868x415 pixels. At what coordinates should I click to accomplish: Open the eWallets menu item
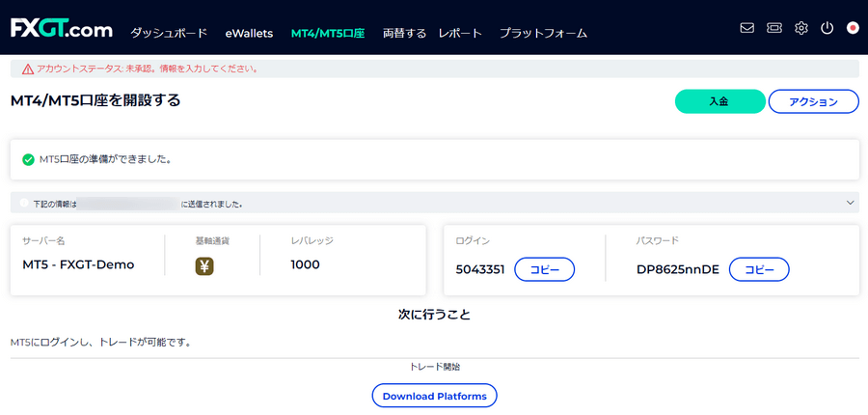249,33
